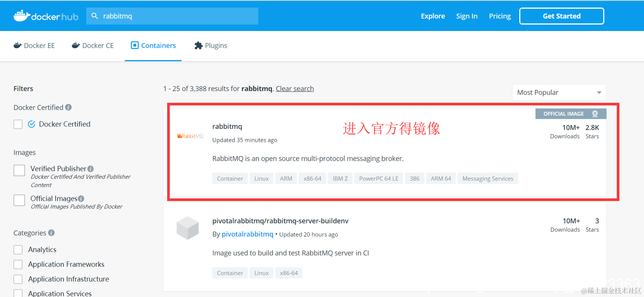Click the pivotalrabbitmq publisher link

[x=247, y=234]
